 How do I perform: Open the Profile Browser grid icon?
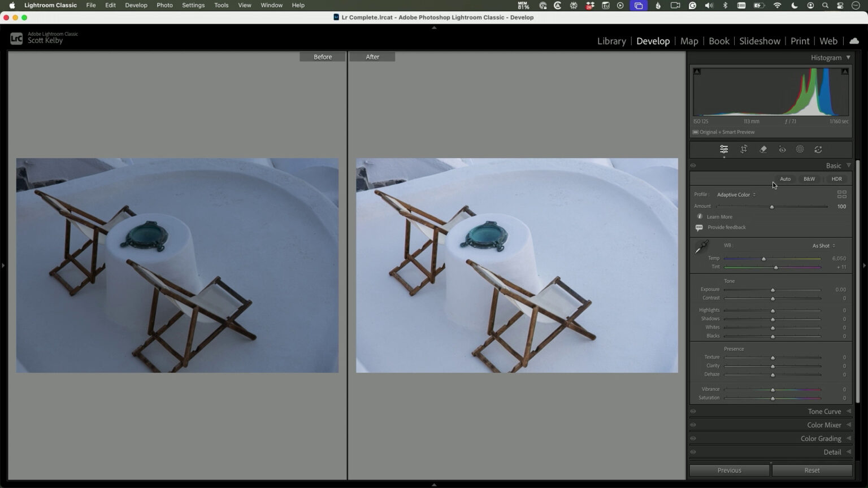click(x=841, y=194)
